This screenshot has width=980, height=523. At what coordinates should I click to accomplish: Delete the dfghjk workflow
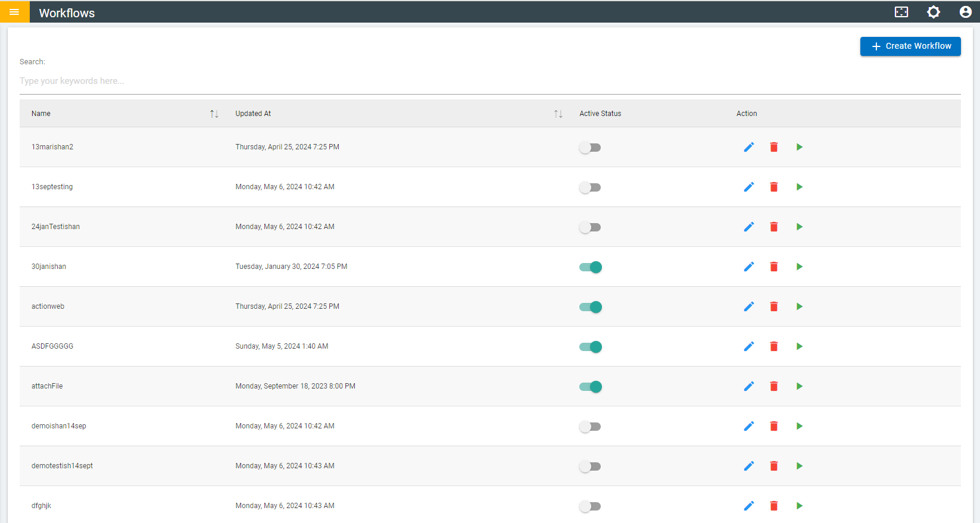(x=774, y=506)
